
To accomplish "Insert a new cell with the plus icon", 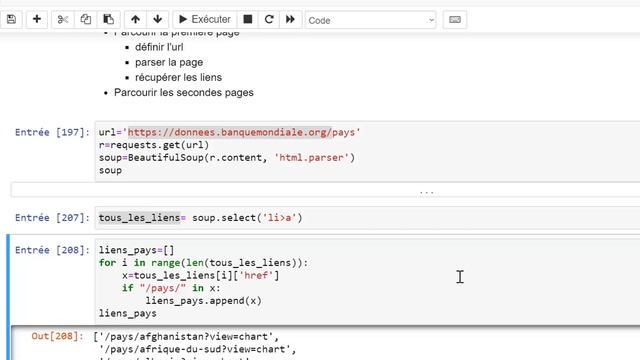I will click(x=37, y=19).
